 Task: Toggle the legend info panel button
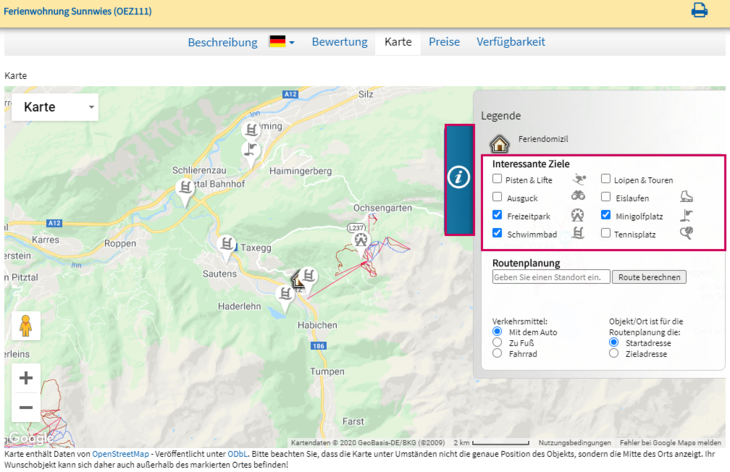(x=459, y=178)
